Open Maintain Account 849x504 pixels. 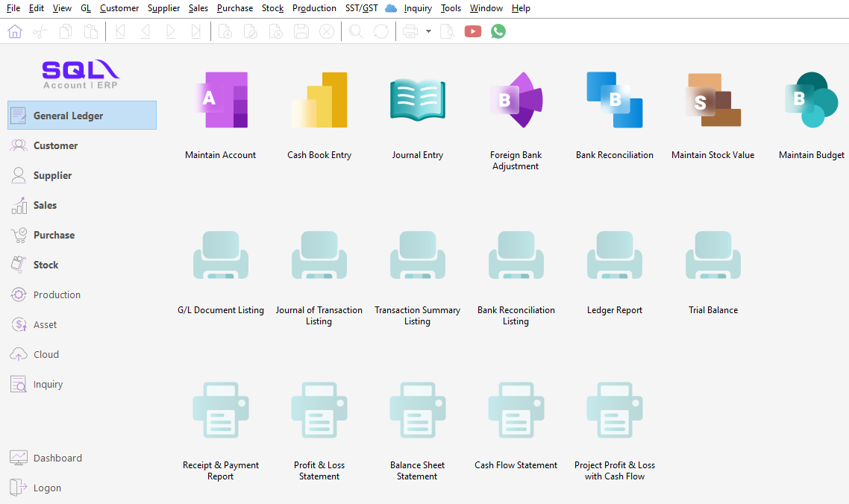point(220,99)
